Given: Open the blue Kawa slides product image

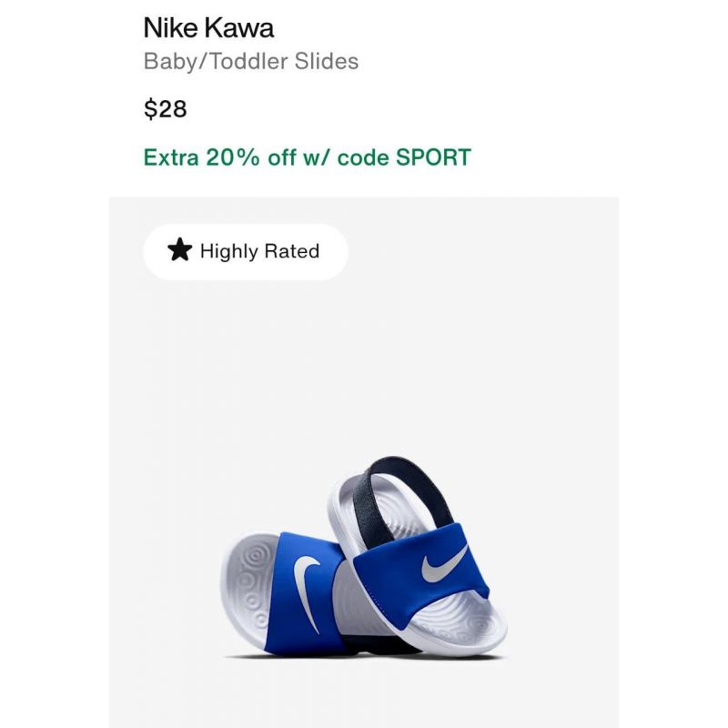Looking at the screenshot, I should coord(363,557).
